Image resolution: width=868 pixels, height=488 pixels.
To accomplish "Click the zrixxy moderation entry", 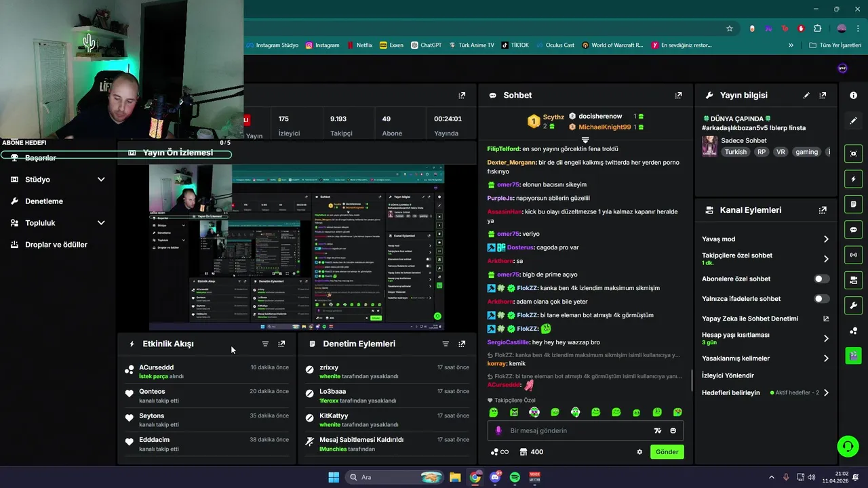I will click(x=387, y=372).
